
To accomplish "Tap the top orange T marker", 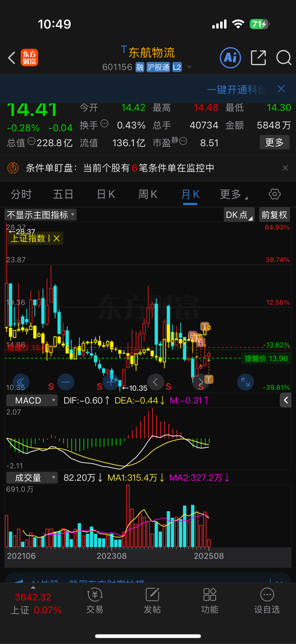I will point(205,327).
